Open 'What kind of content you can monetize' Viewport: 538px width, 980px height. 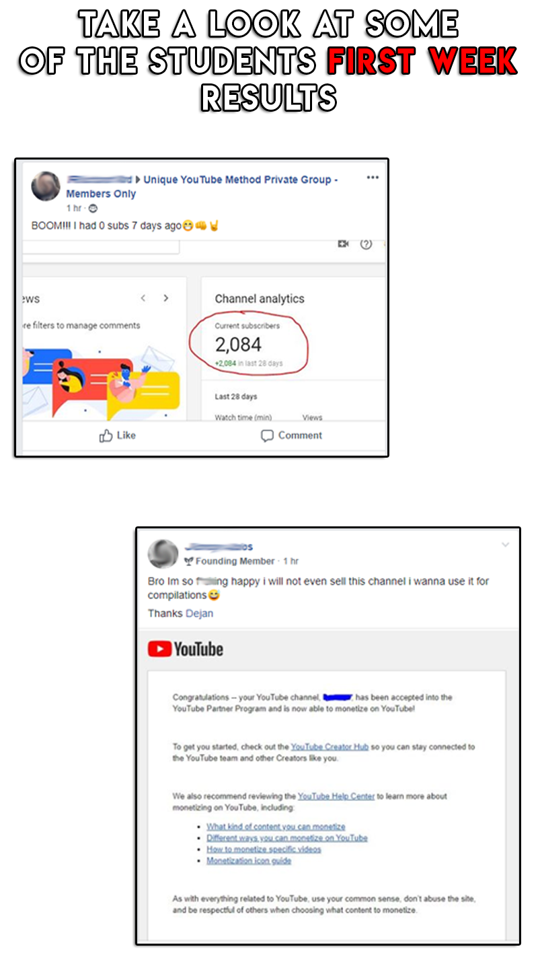coord(276,827)
